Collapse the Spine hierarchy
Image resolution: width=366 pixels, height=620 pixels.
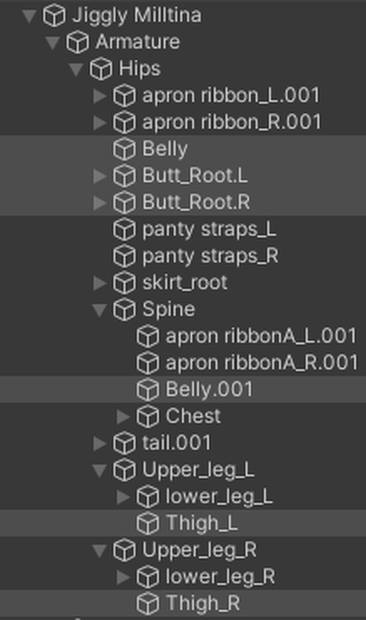click(x=100, y=310)
